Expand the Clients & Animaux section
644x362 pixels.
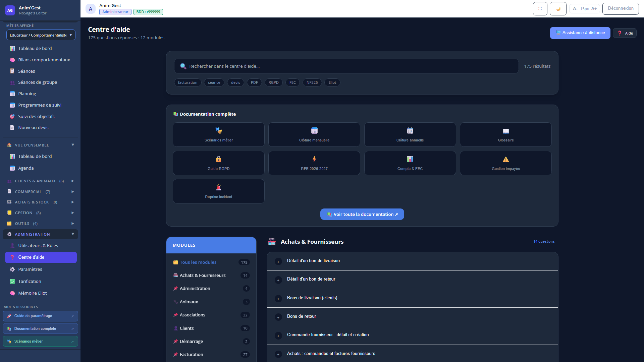point(40,181)
